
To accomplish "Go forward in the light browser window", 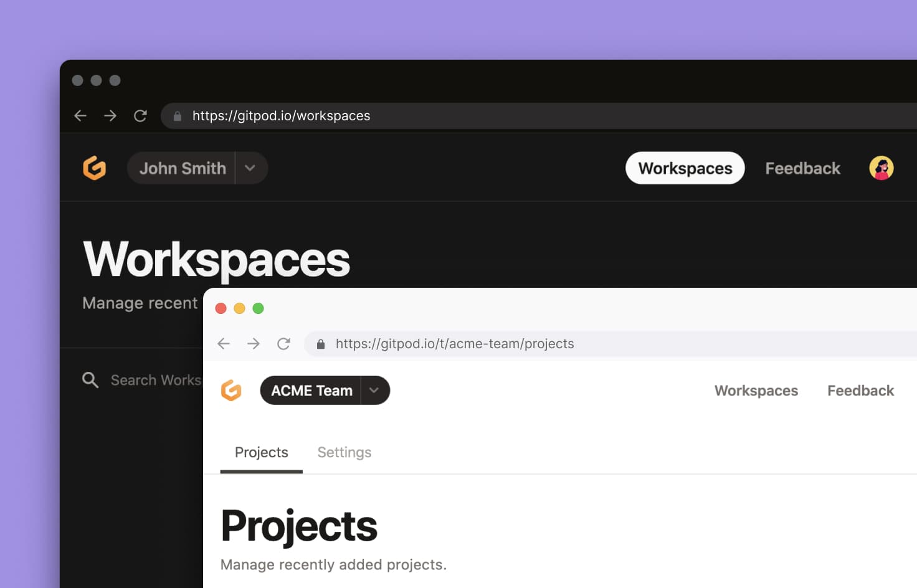I will pyautogui.click(x=254, y=344).
